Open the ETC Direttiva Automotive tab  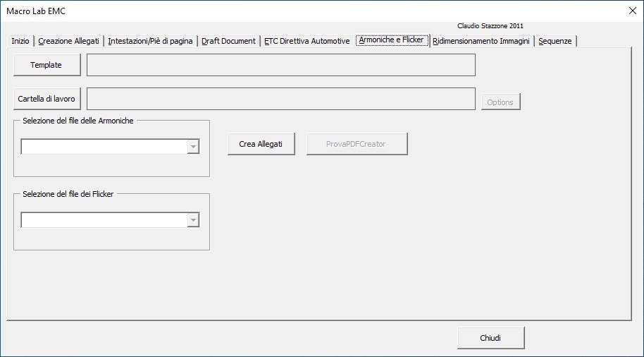coord(306,41)
